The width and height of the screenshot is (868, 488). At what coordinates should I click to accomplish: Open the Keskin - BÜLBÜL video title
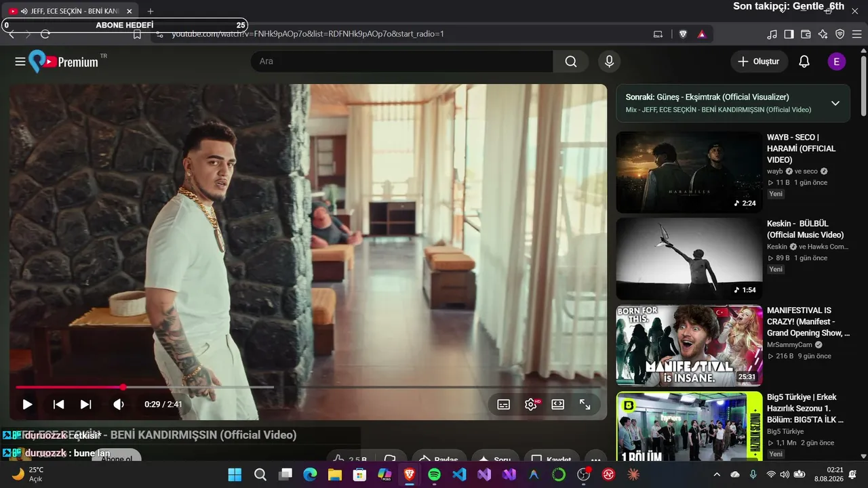click(806, 229)
